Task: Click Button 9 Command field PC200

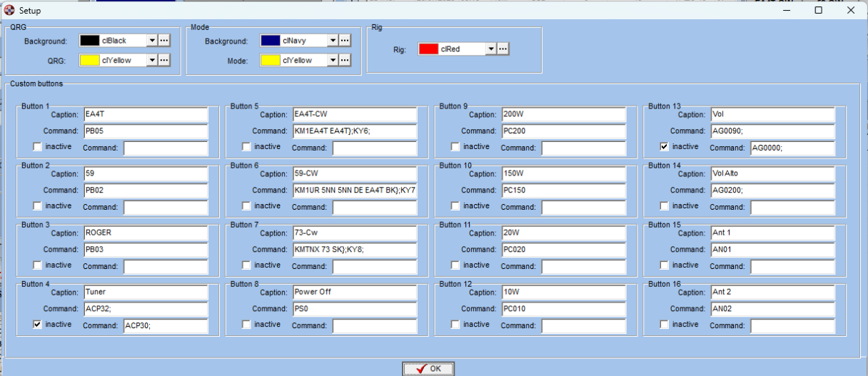Action: point(562,131)
